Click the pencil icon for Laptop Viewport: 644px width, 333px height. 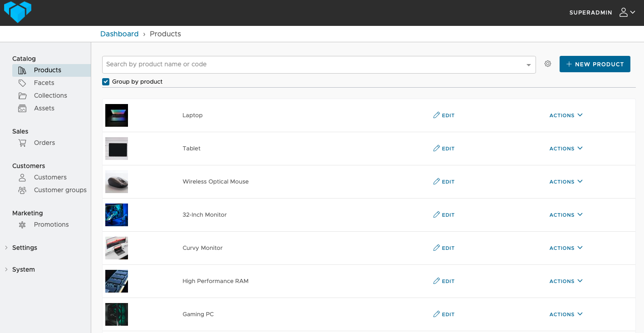tap(437, 115)
